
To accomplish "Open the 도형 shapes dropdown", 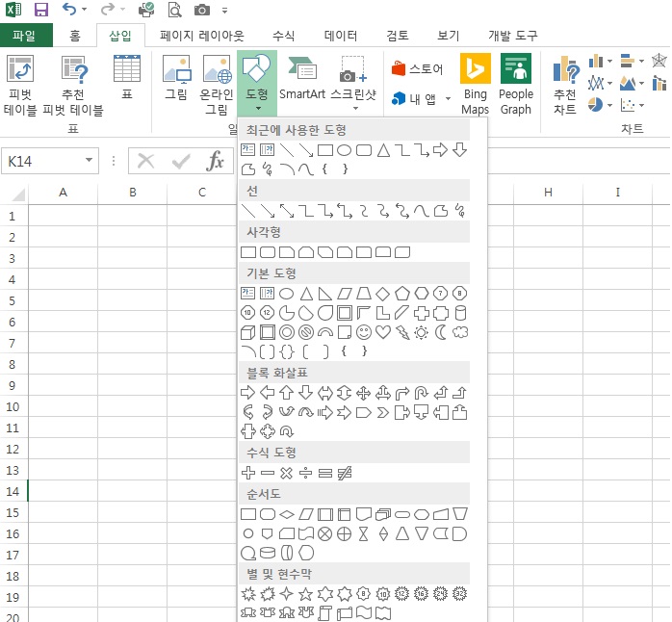I will [257, 84].
